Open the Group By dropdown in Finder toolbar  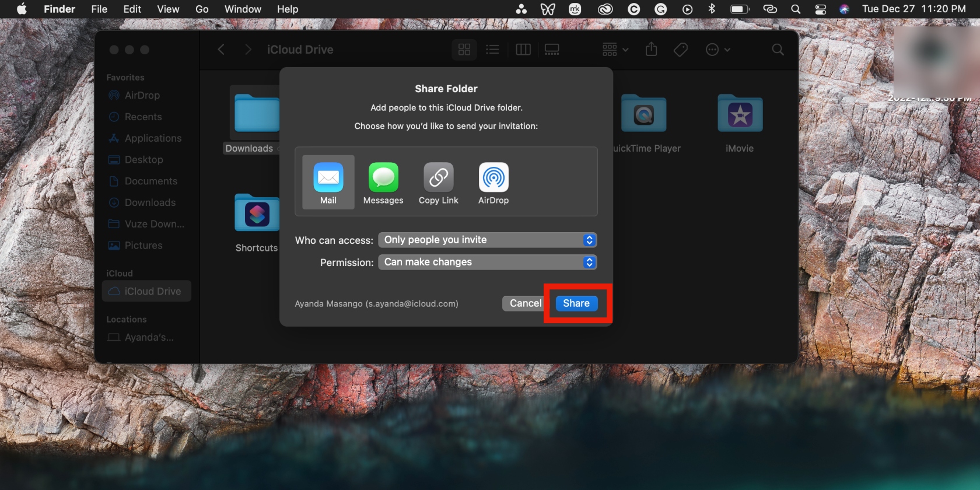point(615,50)
